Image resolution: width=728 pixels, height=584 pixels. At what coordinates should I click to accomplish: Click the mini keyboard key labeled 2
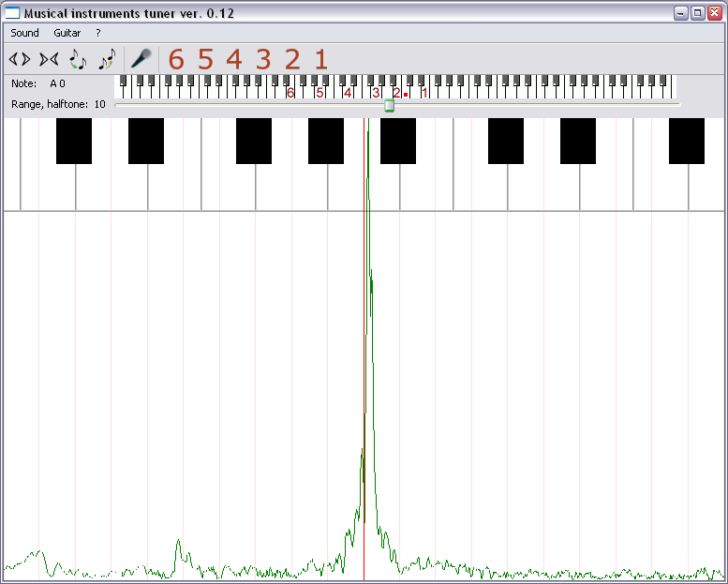396,93
